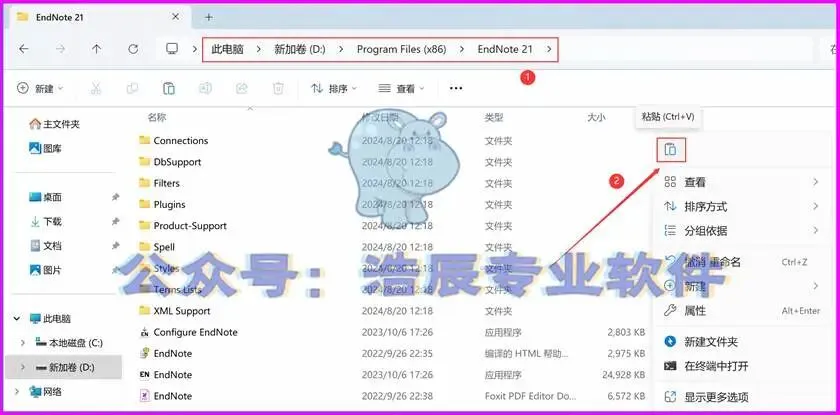This screenshot has width=840, height=415.
Task: Select 图片 in navigation pane
Action: (x=46, y=270)
